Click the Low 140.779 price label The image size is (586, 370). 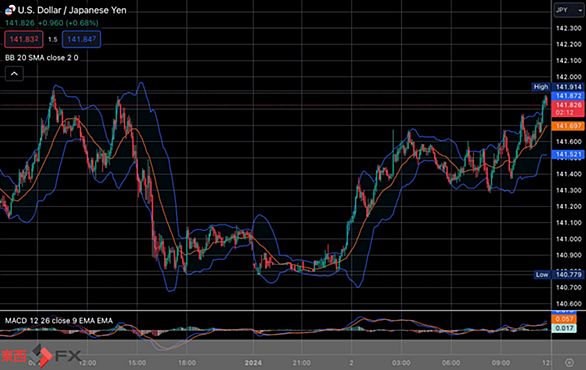pyautogui.click(x=558, y=275)
